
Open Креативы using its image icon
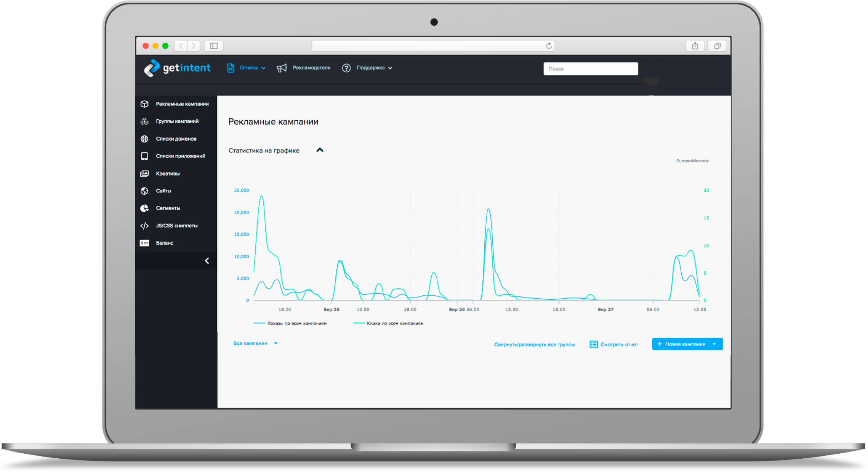[144, 174]
